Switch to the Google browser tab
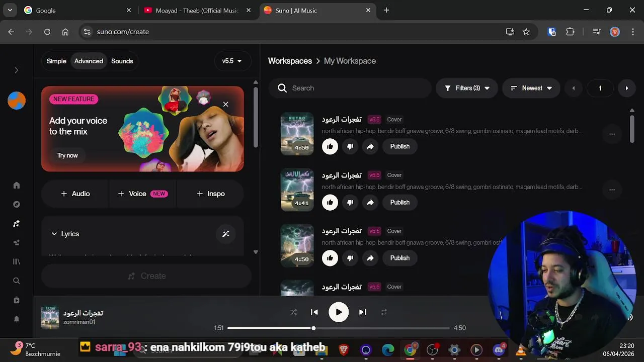 (78, 10)
